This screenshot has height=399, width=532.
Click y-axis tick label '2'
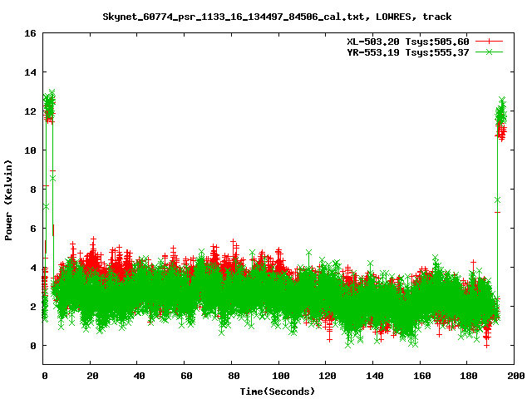(33, 307)
